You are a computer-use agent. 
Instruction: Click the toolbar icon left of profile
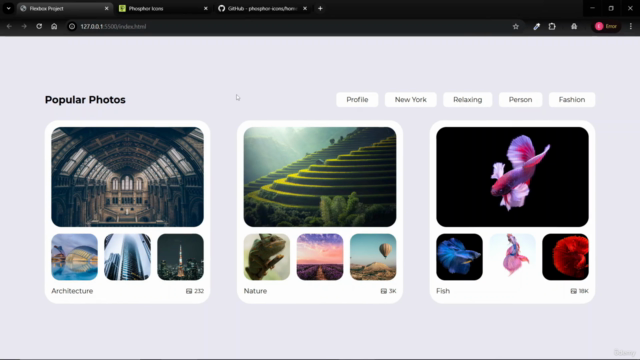pos(574,26)
